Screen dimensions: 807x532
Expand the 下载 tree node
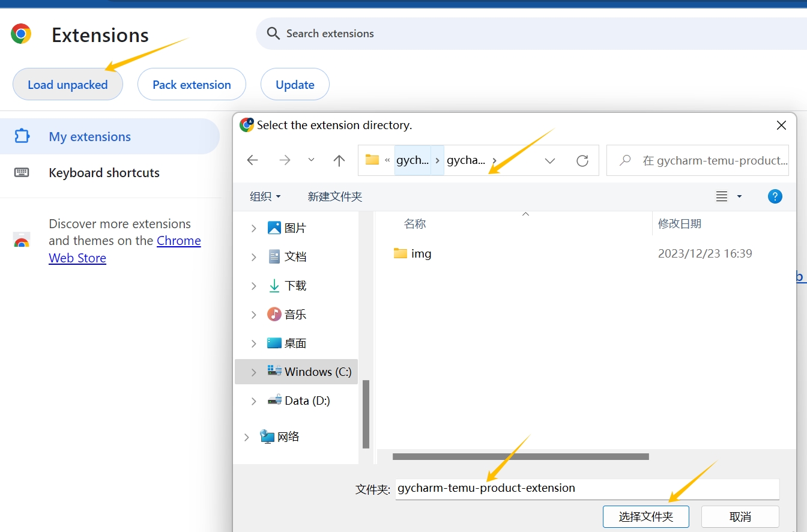[x=253, y=286]
